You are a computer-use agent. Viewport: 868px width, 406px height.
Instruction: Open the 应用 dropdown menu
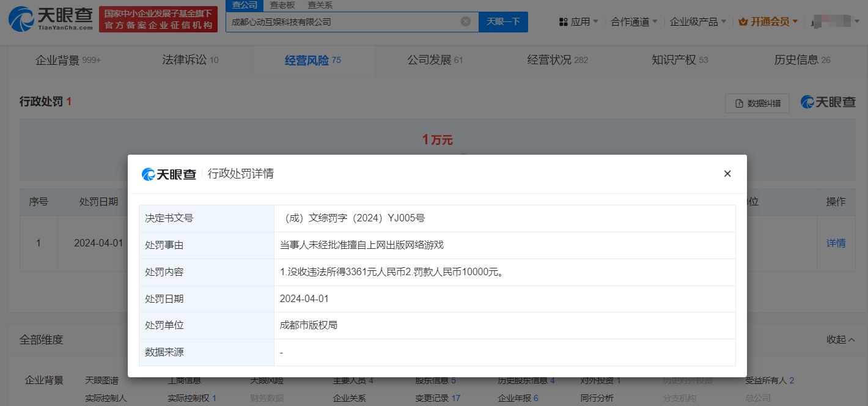[x=579, y=21]
